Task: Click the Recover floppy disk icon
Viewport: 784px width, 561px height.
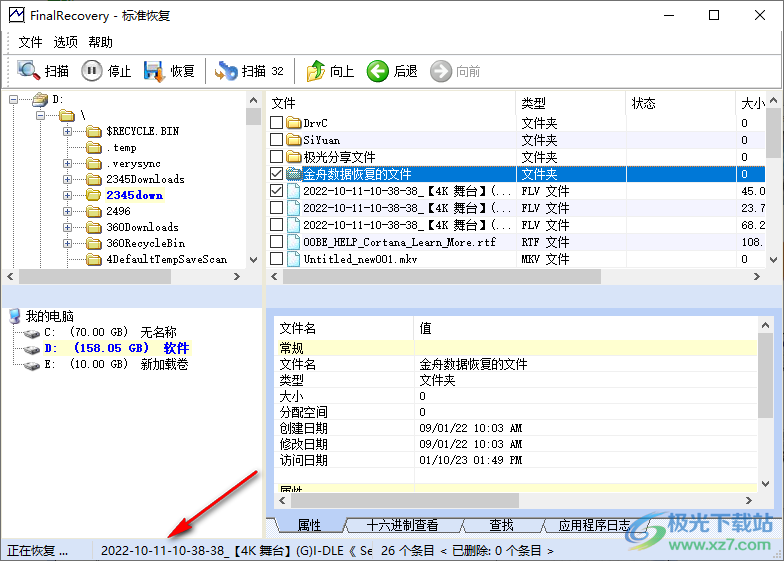Action: (154, 71)
